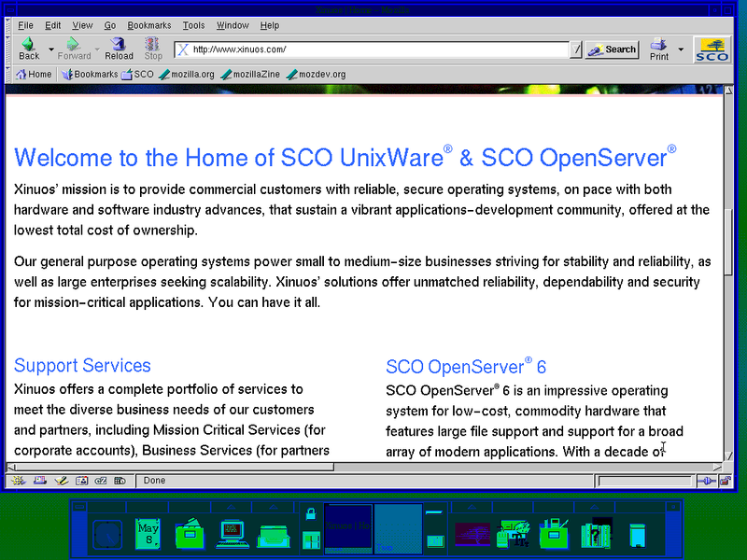Expand the subpanel arrow above the computer icon
Screen dimensions: 747x560
coord(231,507)
